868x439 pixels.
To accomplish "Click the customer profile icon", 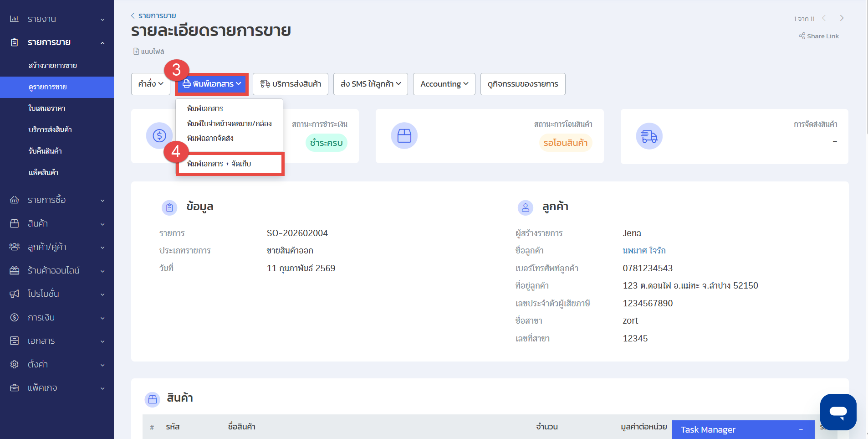I will tap(525, 207).
